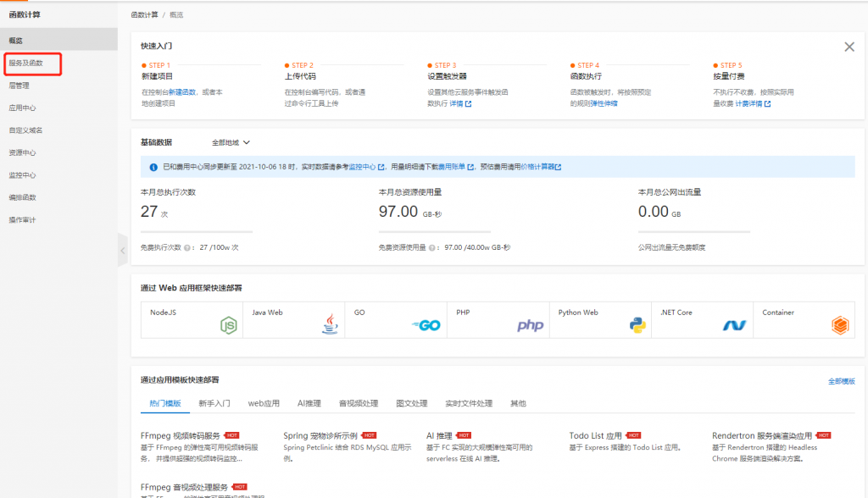Click HOT badge on FFmpeg 视频转码服务
Viewport: 868px width, 498px height.
(231, 435)
